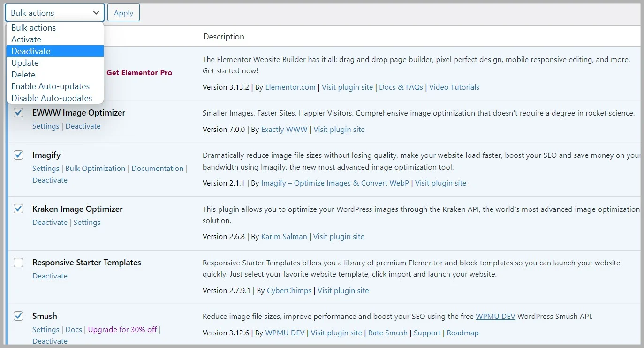
Task: Visit plugin site for Responsive Starter Templates
Action: click(x=343, y=291)
